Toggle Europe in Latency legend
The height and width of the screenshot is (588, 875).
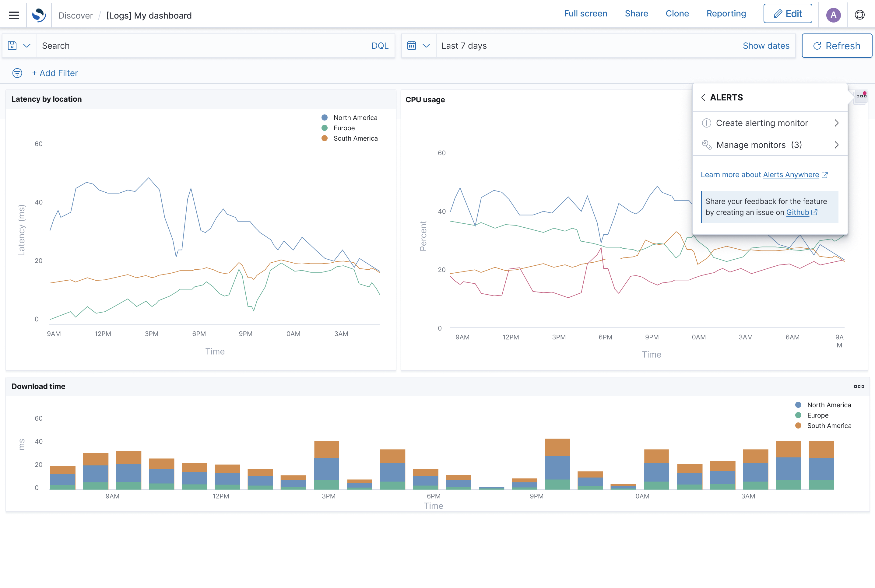coord(338,128)
